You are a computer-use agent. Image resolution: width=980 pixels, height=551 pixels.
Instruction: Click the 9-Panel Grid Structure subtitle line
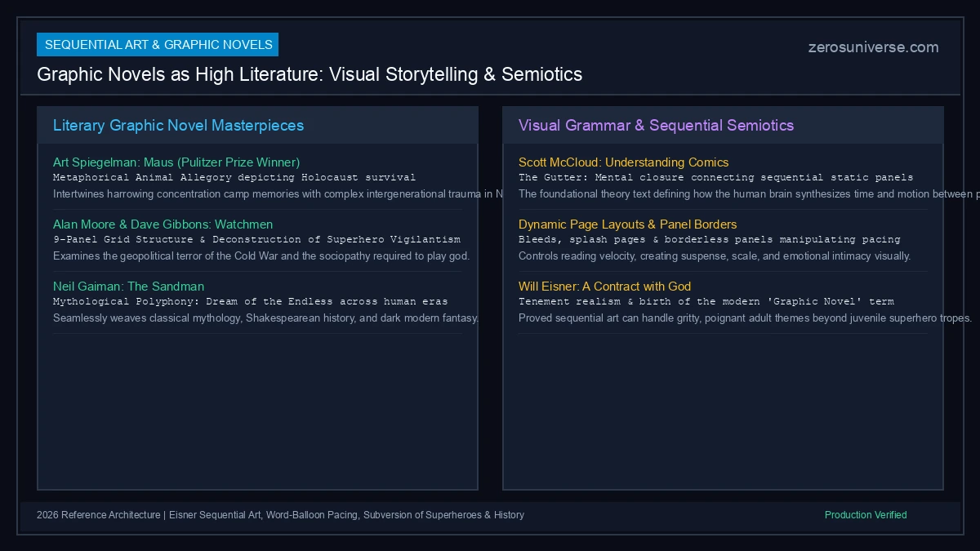(x=256, y=239)
